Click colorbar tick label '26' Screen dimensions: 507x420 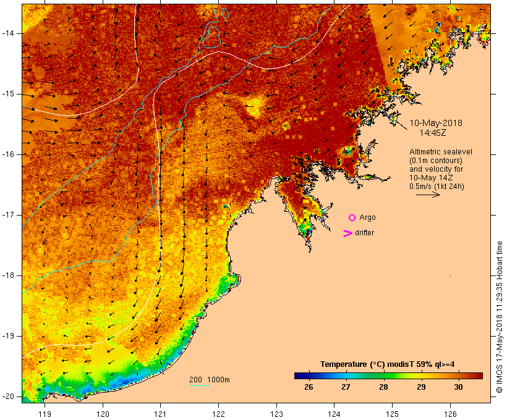309,387
